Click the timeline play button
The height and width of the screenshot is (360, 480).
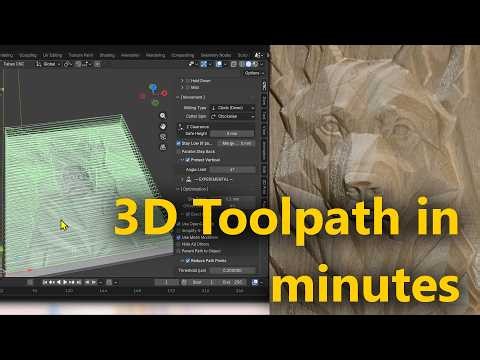(65, 282)
